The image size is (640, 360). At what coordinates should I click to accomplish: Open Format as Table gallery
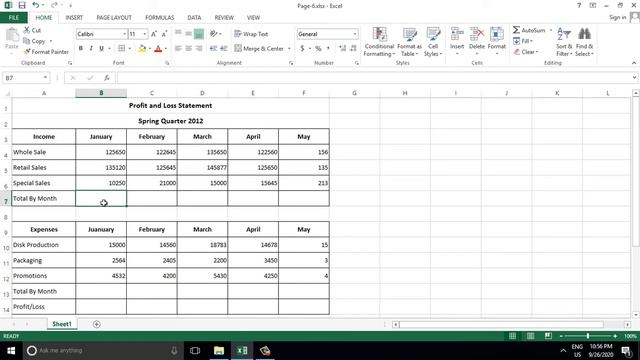click(409, 42)
